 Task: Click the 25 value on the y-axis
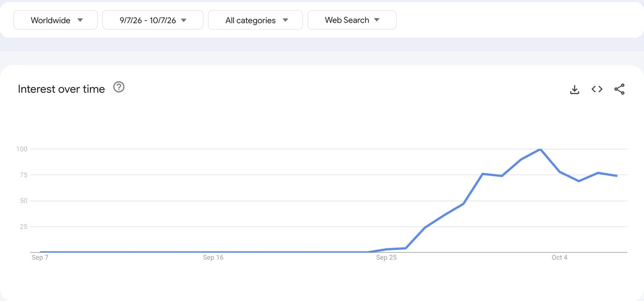click(24, 227)
